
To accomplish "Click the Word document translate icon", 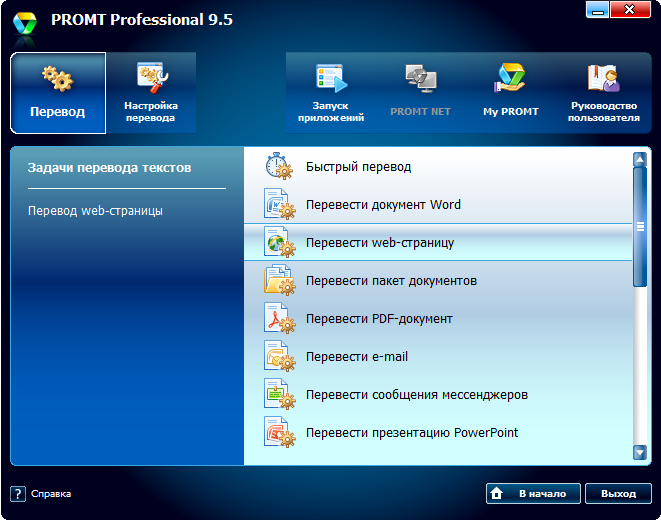I will (x=279, y=204).
